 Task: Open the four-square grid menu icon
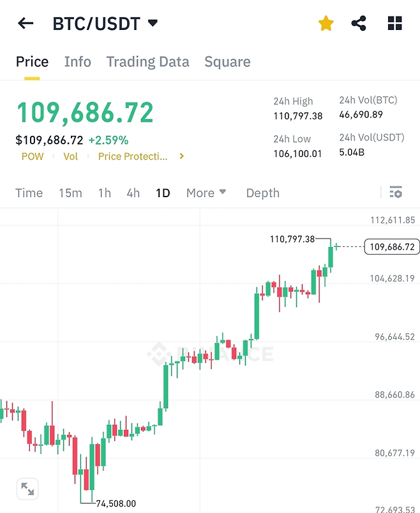pos(395,24)
